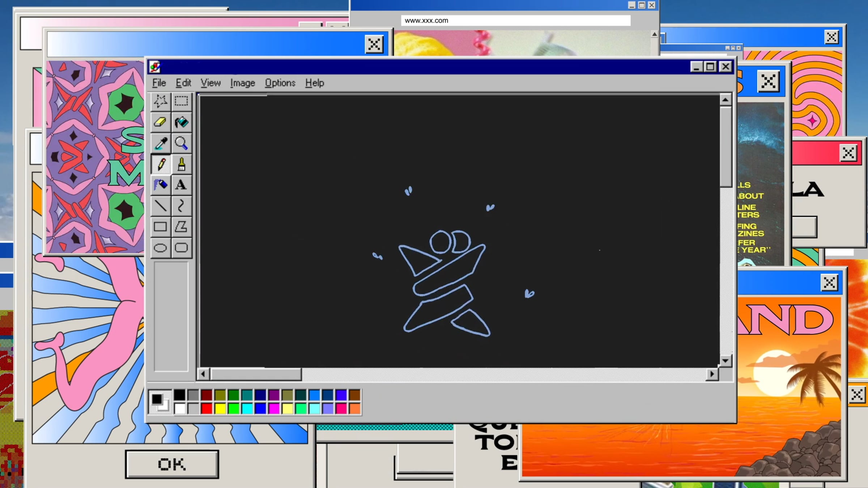
Task: Select the bright yellow palette swatch
Action: click(x=220, y=408)
